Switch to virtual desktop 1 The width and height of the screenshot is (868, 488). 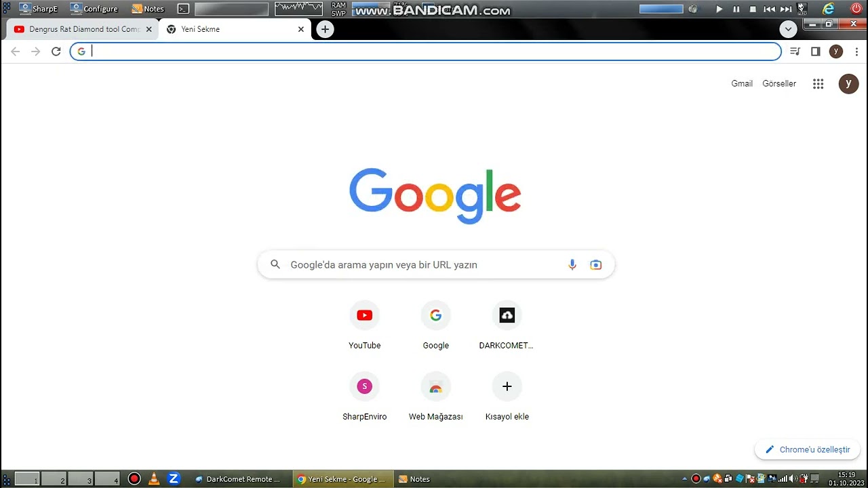[x=27, y=479]
